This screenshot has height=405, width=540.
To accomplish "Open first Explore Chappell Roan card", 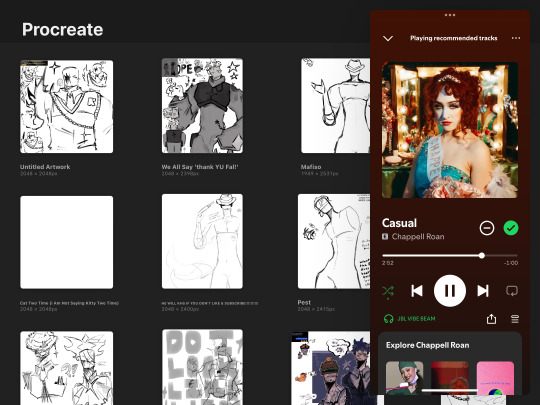I will [404, 378].
